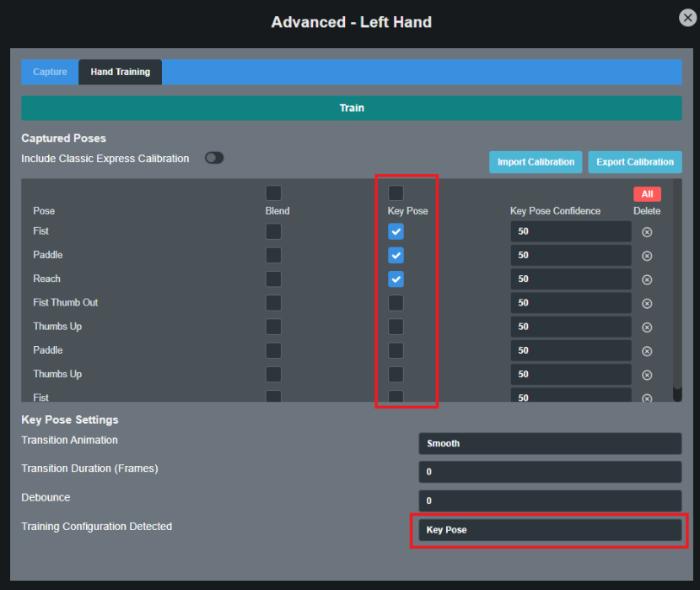Delete the Reach pose
The image size is (700, 590).
coord(647,280)
